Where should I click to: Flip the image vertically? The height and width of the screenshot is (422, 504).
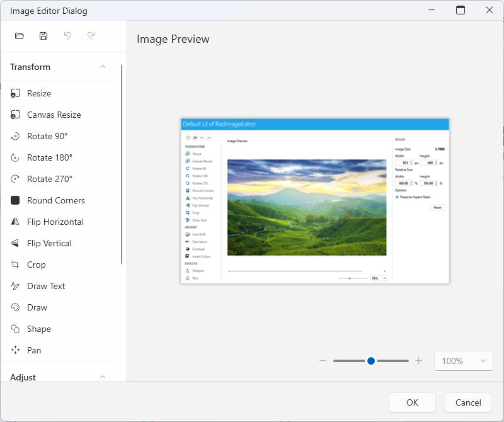[x=52, y=243]
